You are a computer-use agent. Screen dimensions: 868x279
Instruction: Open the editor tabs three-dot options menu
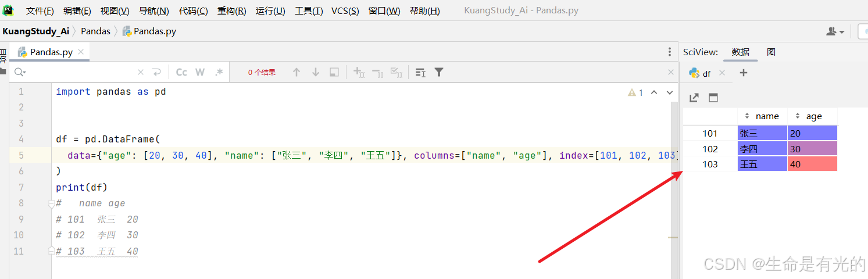point(670,52)
